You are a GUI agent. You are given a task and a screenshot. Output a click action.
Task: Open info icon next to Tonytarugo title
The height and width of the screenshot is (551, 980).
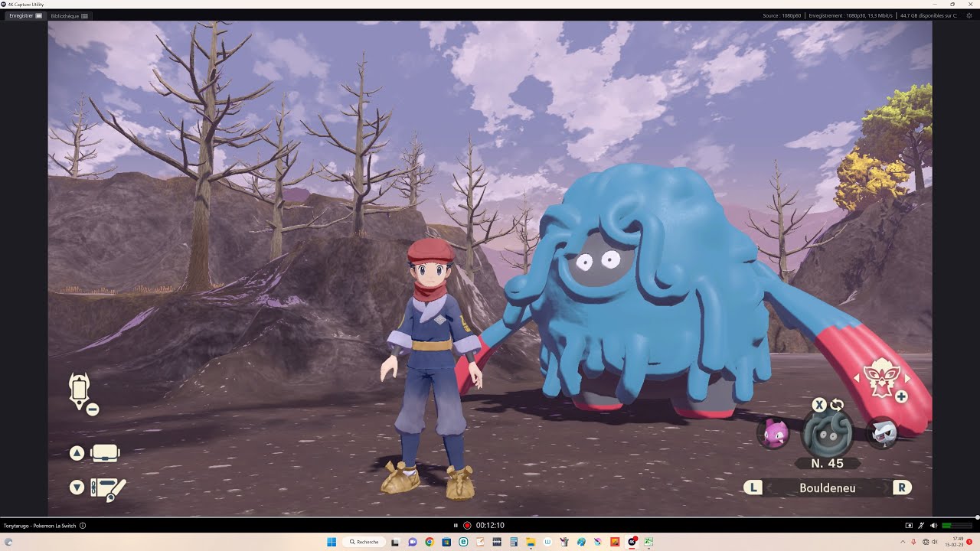(x=83, y=526)
